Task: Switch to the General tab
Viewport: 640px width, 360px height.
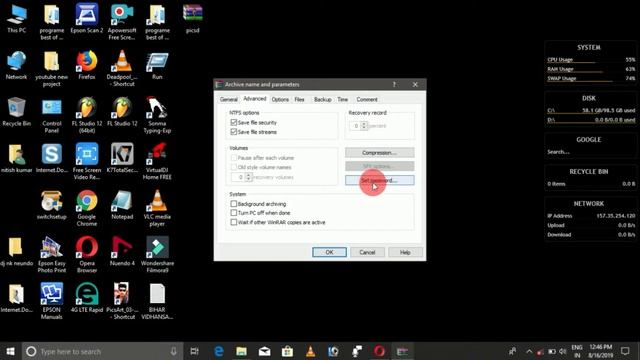Action: tap(229, 99)
